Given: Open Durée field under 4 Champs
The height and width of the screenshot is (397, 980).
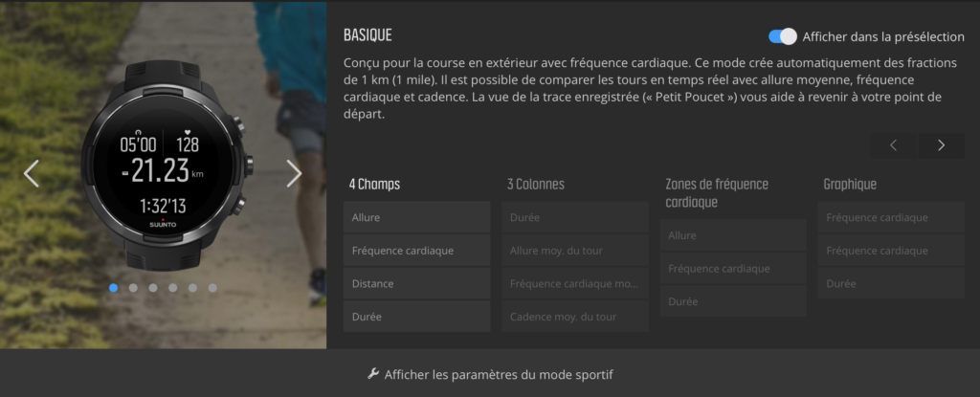Looking at the screenshot, I should point(417,317).
